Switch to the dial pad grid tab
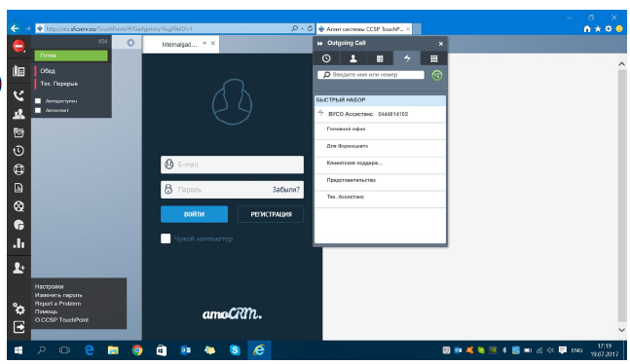630x364 pixels. coord(434,58)
